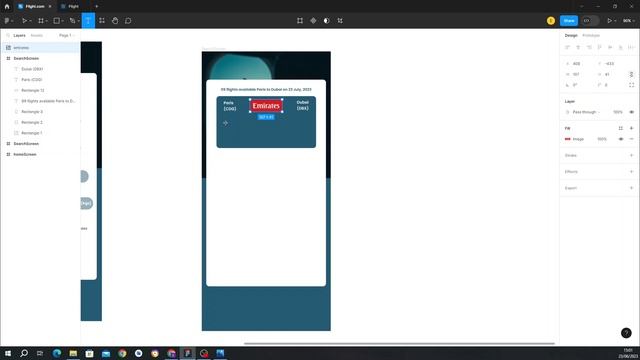Open the zoom level dropdown
This screenshot has width=640, height=360.
click(629, 21)
